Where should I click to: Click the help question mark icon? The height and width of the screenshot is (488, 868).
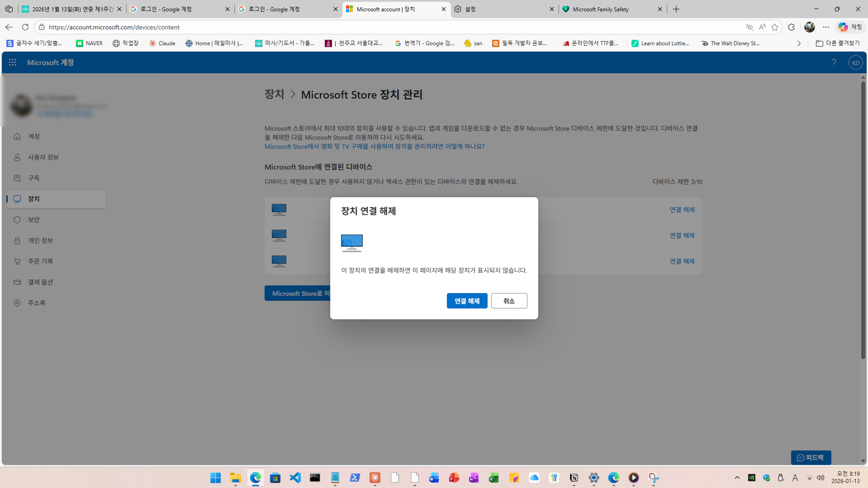click(834, 62)
